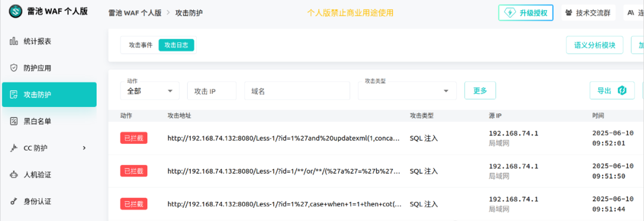Click the diamond icon in 升级授权
The width and height of the screenshot is (644, 221).
pyautogui.click(x=510, y=13)
